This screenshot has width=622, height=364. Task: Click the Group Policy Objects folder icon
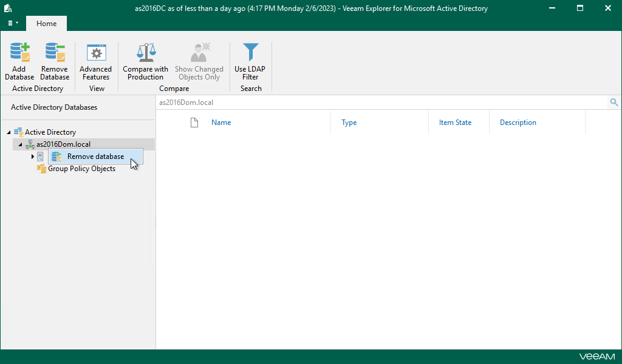41,169
